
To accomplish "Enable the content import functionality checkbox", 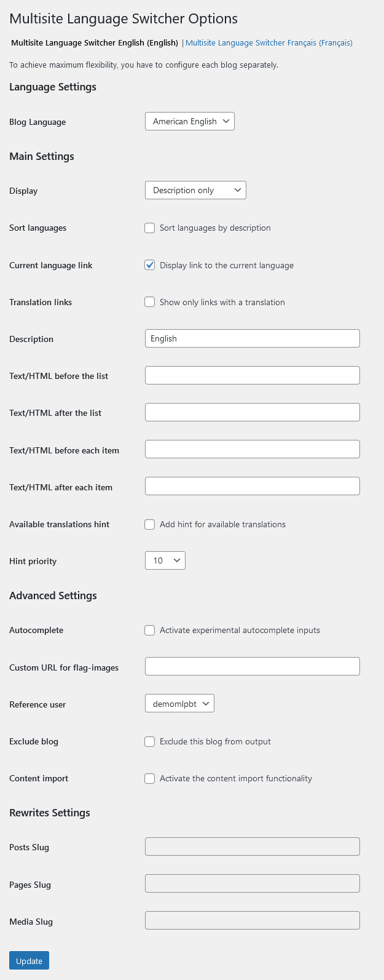I will (x=150, y=779).
